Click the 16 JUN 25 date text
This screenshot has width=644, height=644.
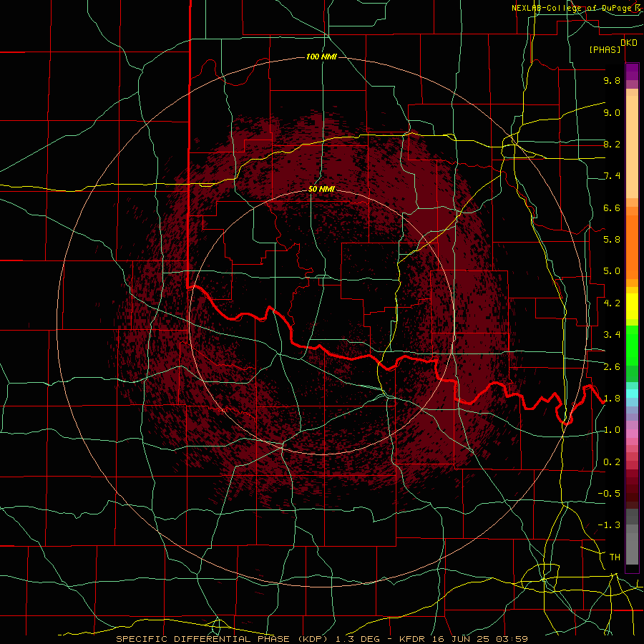point(463,639)
